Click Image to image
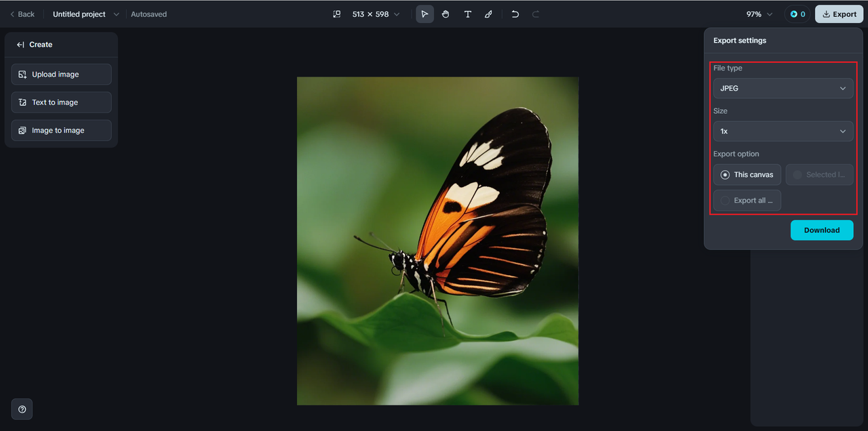 [x=62, y=130]
